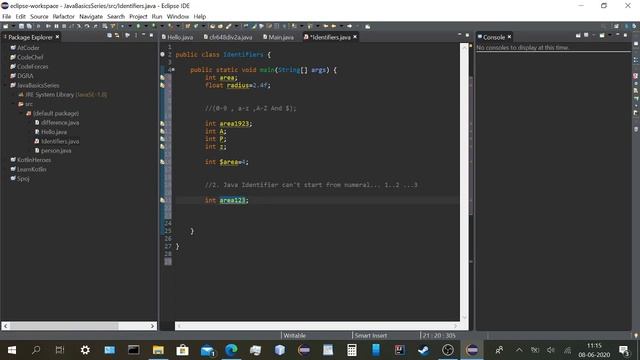The width and height of the screenshot is (640, 360).
Task: Toggle the Breadcrumb toolbar button
Action: click(246, 26)
